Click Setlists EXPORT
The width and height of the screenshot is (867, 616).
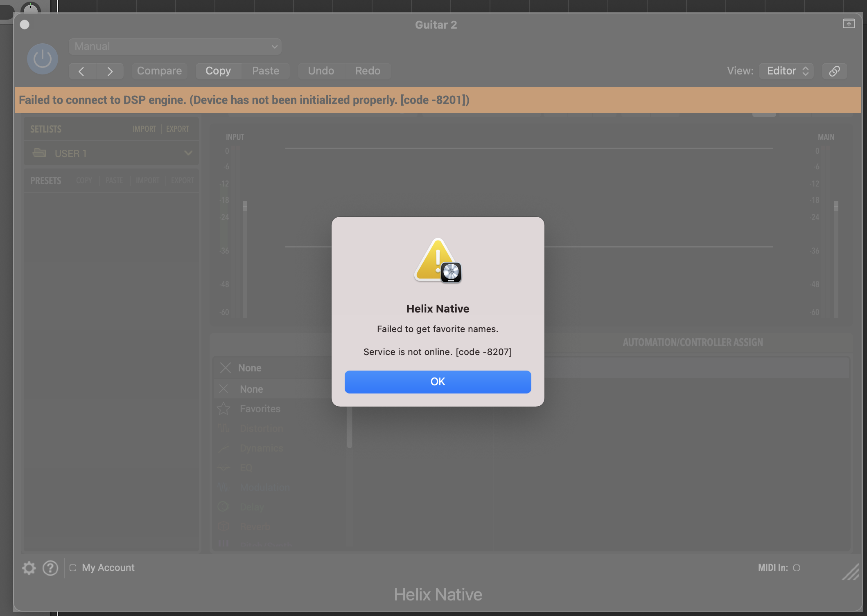178,129
